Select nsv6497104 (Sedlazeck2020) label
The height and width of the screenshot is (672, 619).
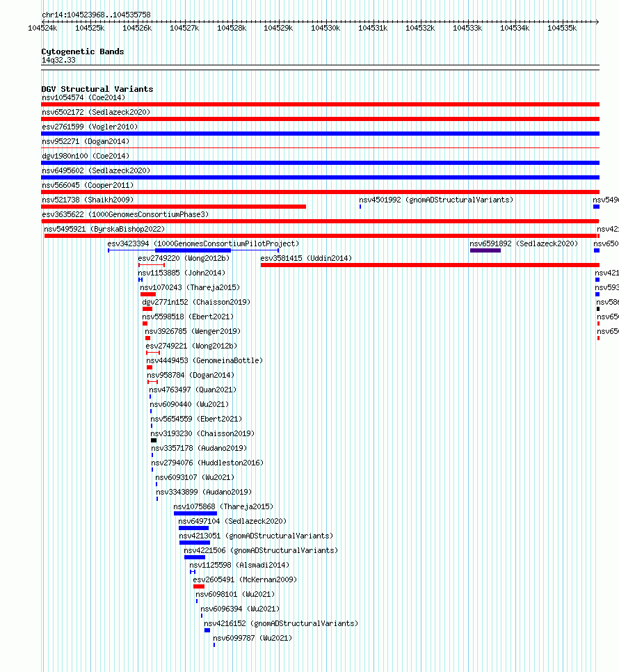(x=232, y=520)
